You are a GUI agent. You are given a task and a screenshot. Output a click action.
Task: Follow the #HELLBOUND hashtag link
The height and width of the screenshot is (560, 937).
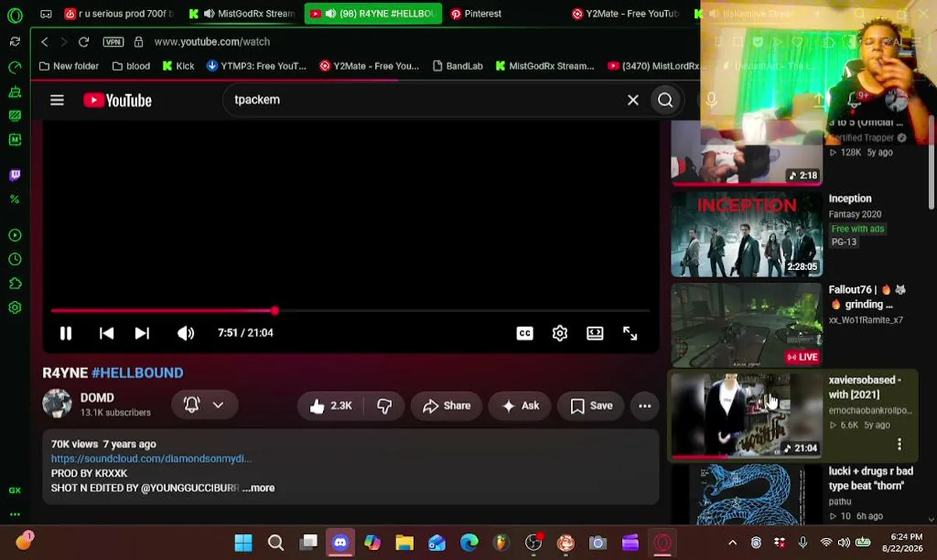tap(137, 373)
